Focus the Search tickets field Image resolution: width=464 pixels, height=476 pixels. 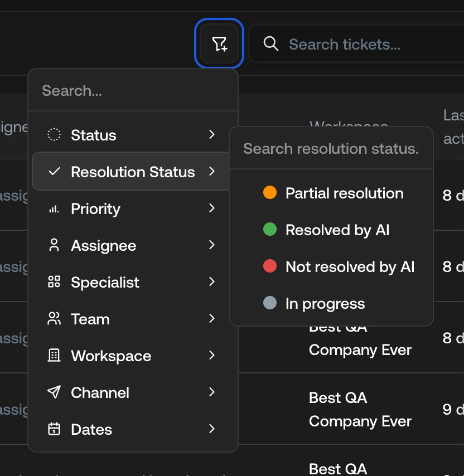coord(357,44)
